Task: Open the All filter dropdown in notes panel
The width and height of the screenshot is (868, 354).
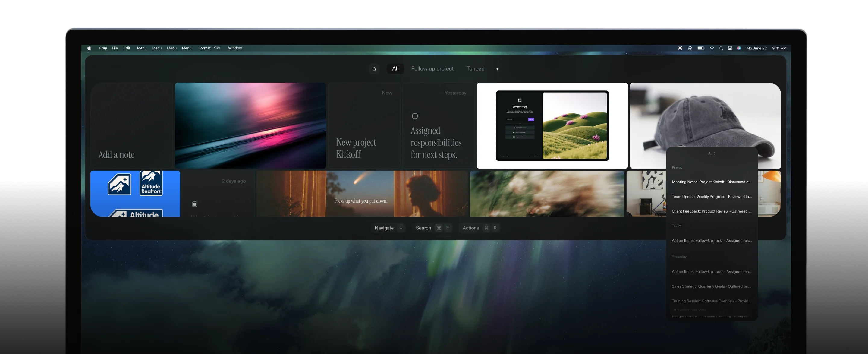Action: tap(712, 153)
